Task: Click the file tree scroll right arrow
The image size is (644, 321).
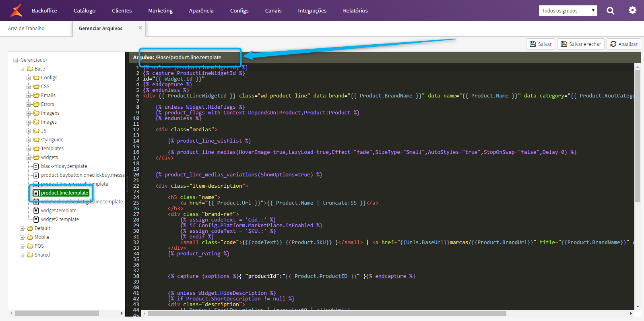Action: (x=122, y=313)
